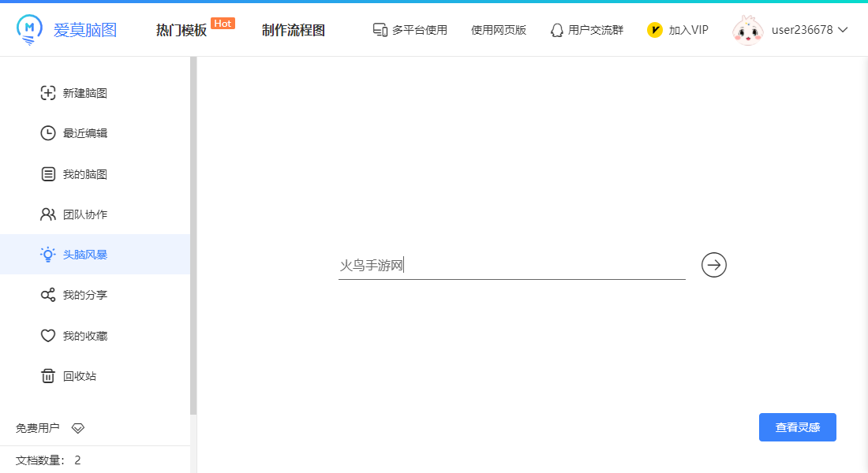Click the diamond icon beside 免费用户
Screen dimensions: 868x473
[78, 428]
